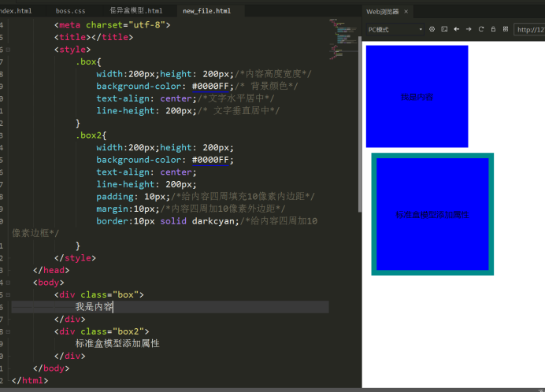Collapse the div class="box" fold marker
The width and height of the screenshot is (545, 392).
tap(8, 294)
